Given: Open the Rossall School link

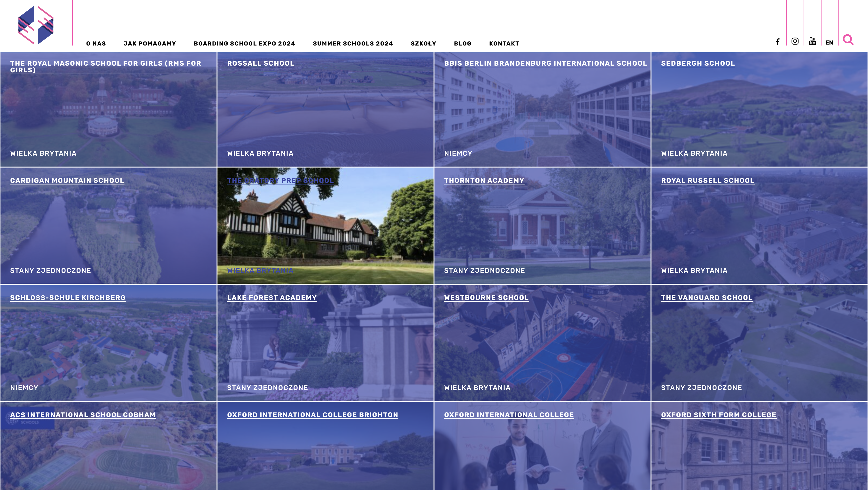Looking at the screenshot, I should (260, 63).
